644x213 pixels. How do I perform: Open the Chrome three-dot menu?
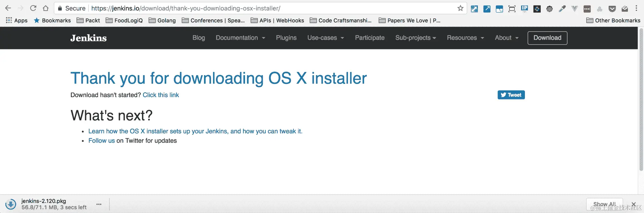point(636,8)
